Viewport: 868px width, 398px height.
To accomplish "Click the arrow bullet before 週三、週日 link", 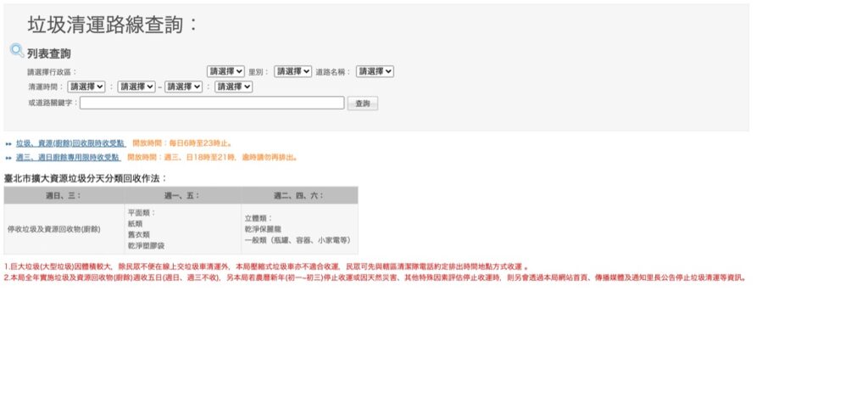I will (x=8, y=158).
